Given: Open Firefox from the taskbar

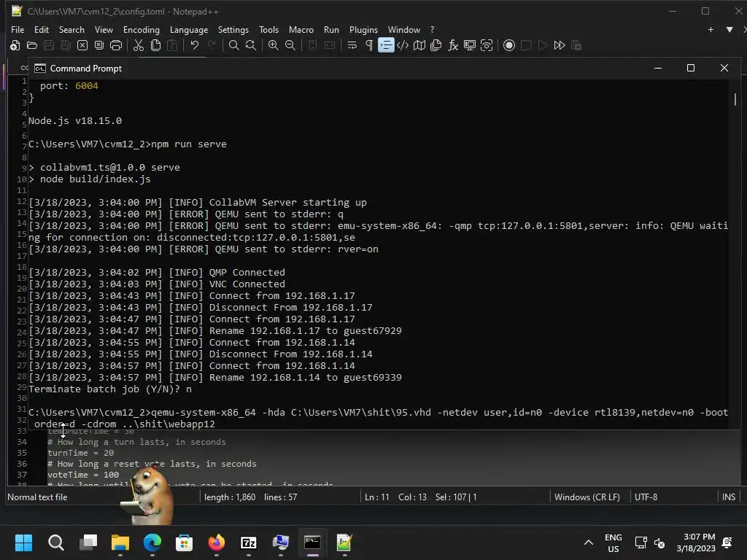Looking at the screenshot, I should pyautogui.click(x=216, y=542).
